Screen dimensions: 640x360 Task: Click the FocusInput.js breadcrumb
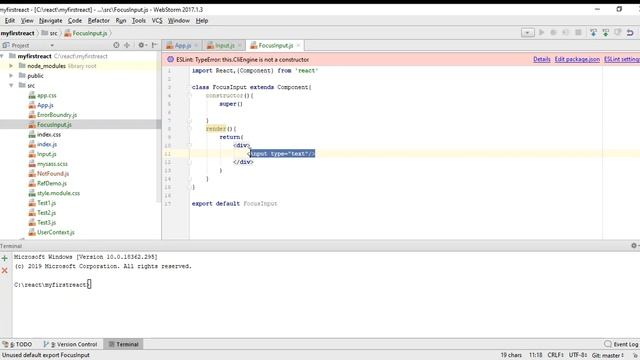click(x=86, y=33)
